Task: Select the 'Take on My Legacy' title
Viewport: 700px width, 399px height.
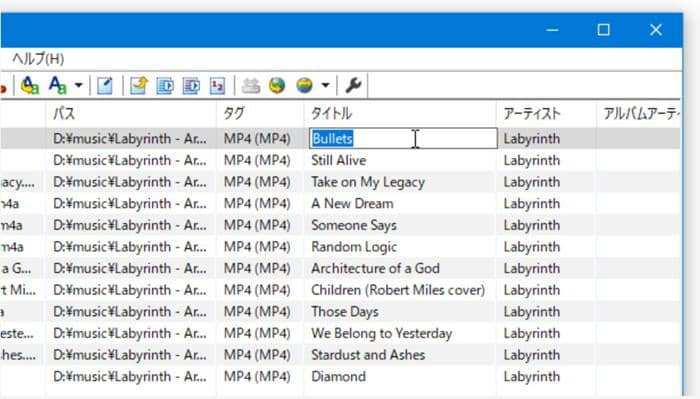Action: pos(368,182)
